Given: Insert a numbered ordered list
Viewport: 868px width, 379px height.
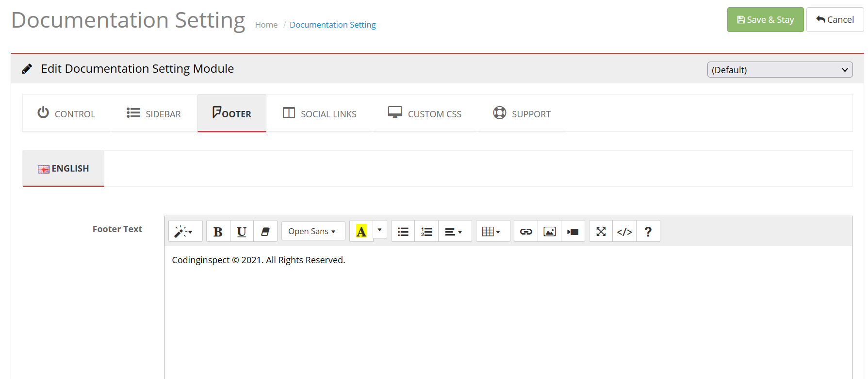Looking at the screenshot, I should pos(426,232).
